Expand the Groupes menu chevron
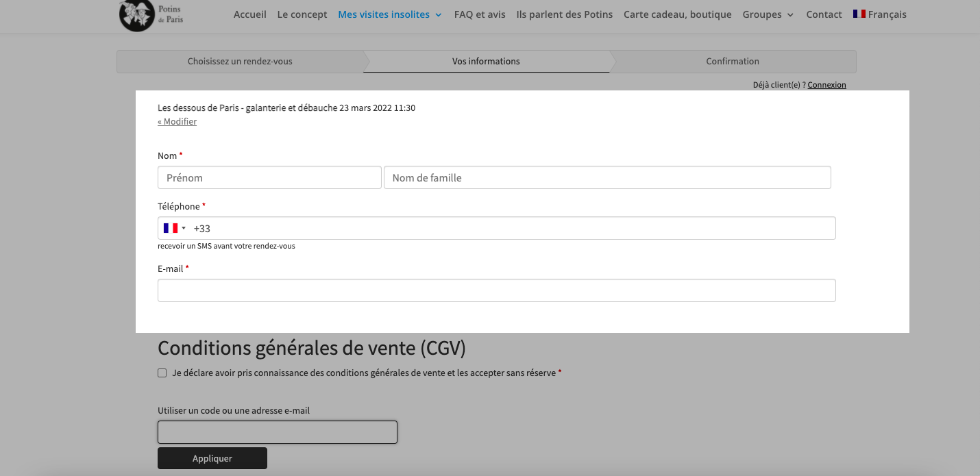Viewport: 980px width, 476px height. click(x=790, y=14)
